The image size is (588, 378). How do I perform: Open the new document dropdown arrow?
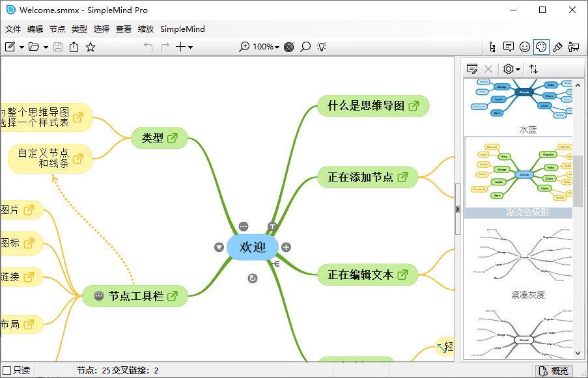[x=20, y=46]
